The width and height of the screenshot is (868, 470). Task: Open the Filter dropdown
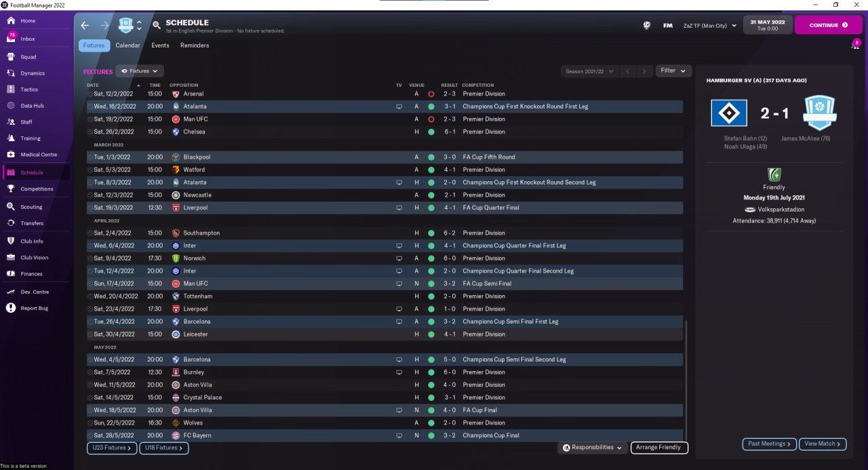click(673, 71)
